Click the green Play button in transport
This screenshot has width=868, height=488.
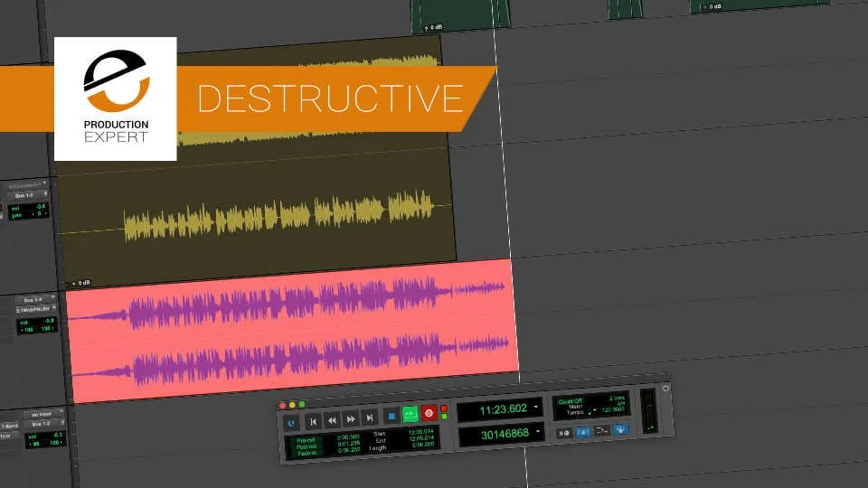410,415
